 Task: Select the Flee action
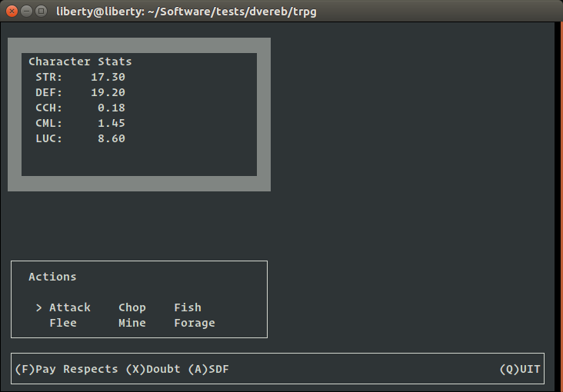click(63, 323)
